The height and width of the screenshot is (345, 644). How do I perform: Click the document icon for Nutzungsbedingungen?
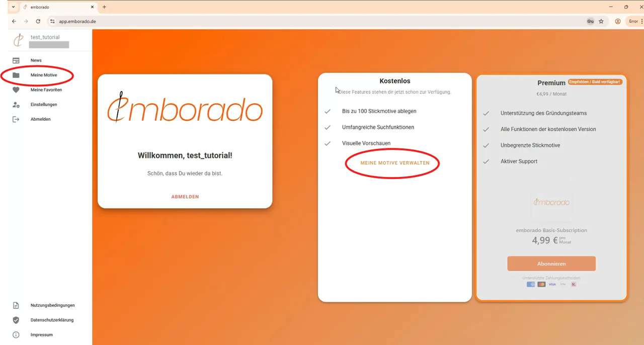click(16, 305)
